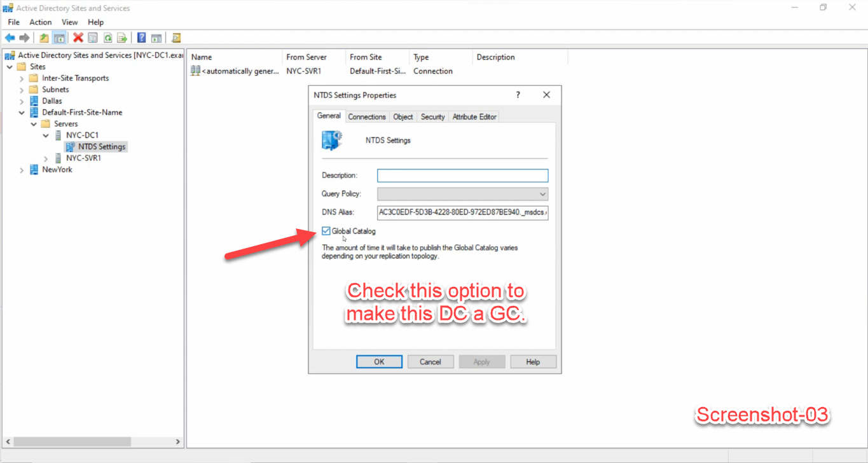Open the Action menu
Screen dimensions: 868x463
(41, 22)
